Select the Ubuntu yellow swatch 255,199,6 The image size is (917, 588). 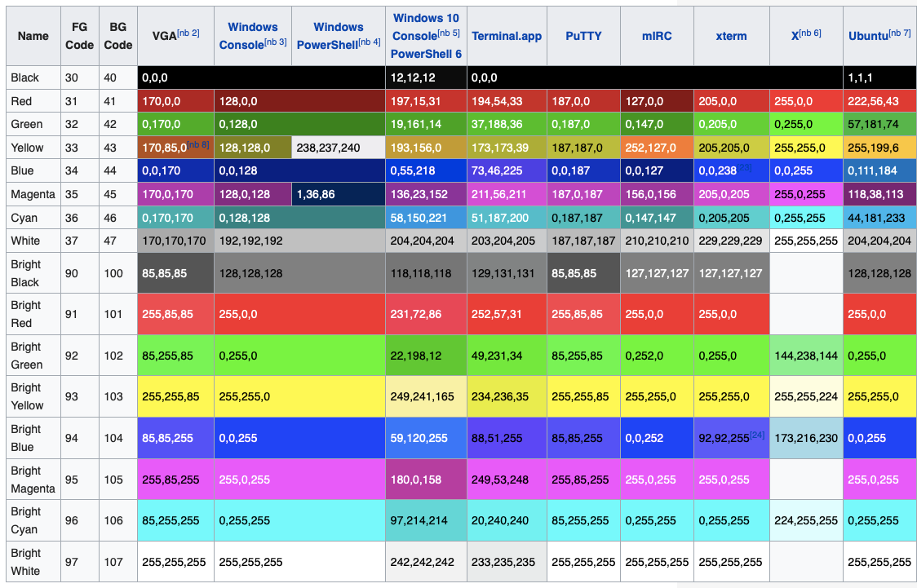[879, 148]
